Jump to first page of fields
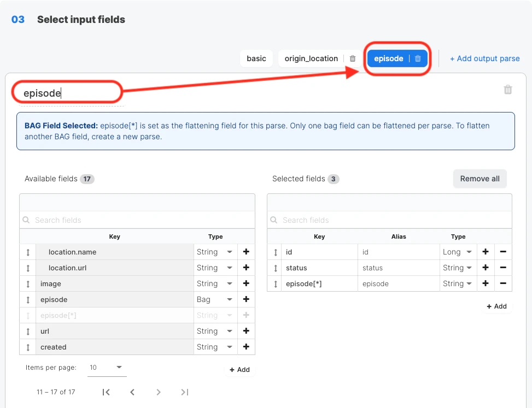 106,392
